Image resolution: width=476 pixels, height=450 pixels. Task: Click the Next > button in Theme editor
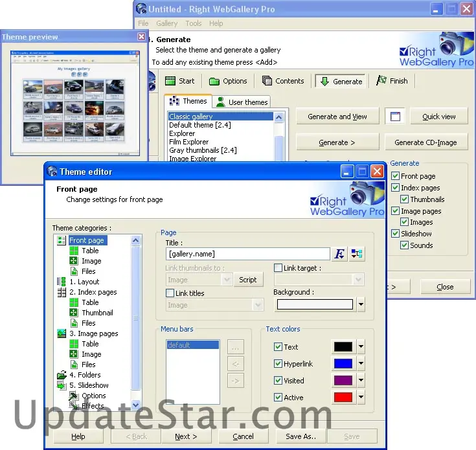186,436
